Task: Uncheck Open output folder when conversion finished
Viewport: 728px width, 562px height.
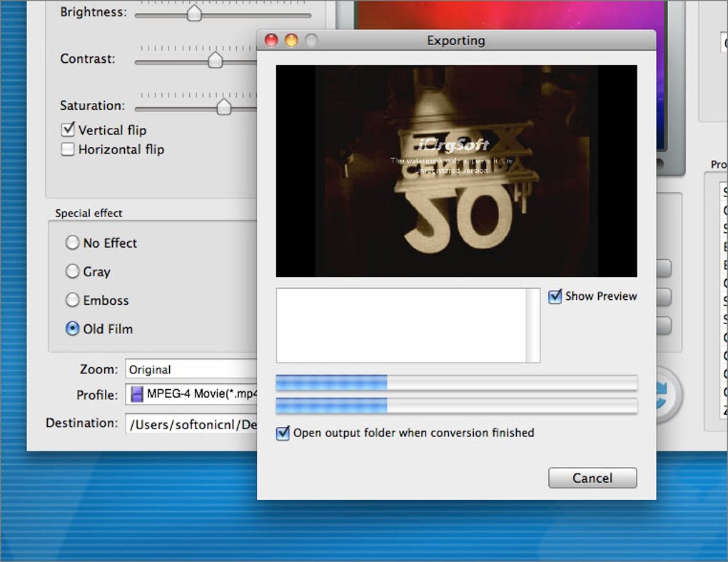Action: (282, 433)
